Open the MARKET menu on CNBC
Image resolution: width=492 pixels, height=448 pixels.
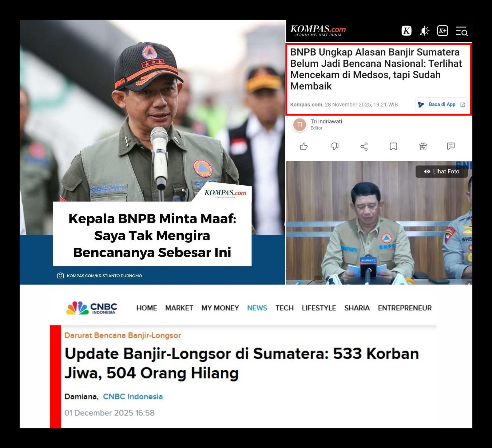tap(179, 308)
